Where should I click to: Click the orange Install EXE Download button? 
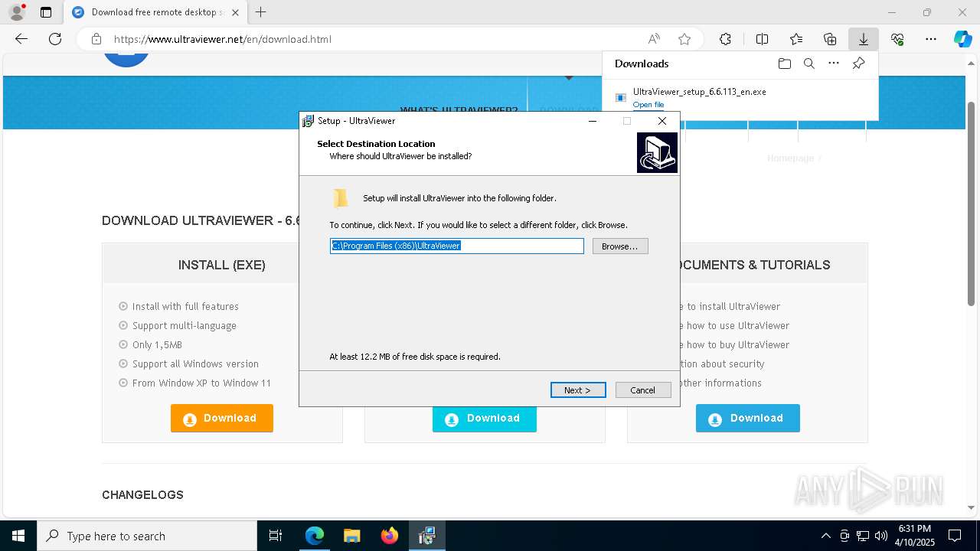(222, 419)
